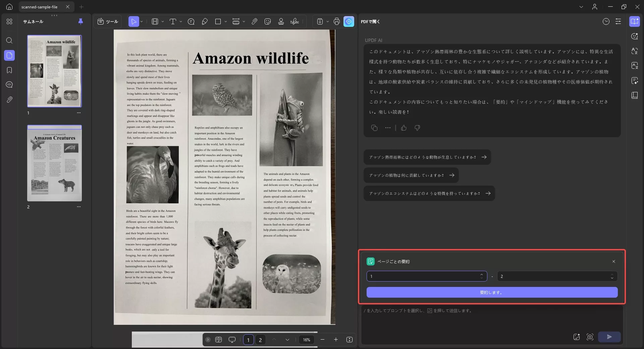Viewport: 644px width, 349px height.
Task: Toggle the two-page reading view
Action: (218, 340)
